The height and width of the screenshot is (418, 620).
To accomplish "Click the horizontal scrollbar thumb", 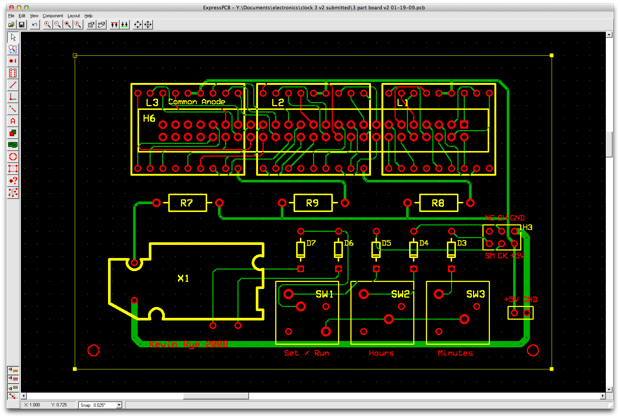I will click(x=216, y=396).
